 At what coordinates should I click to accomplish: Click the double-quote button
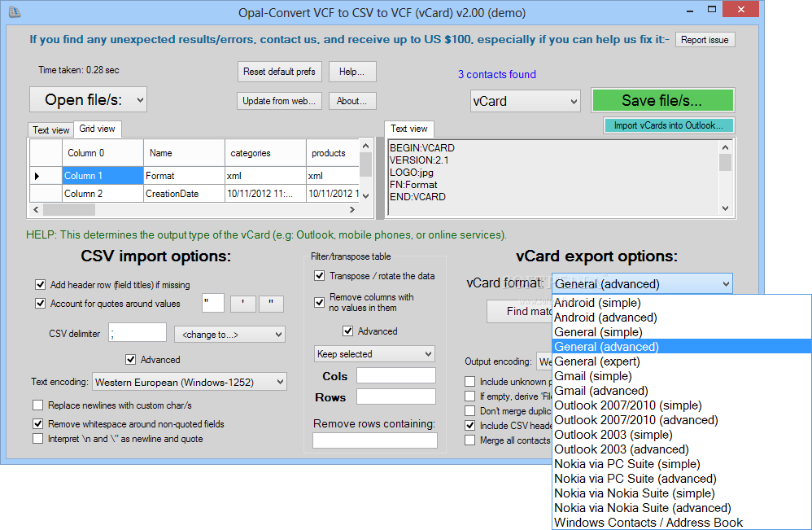tap(271, 304)
